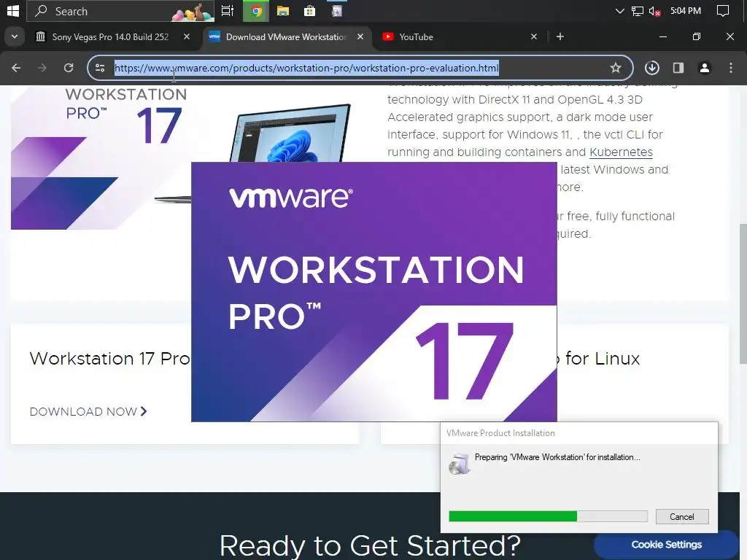Open File Explorer from the taskbar
The height and width of the screenshot is (560, 747).
(283, 10)
